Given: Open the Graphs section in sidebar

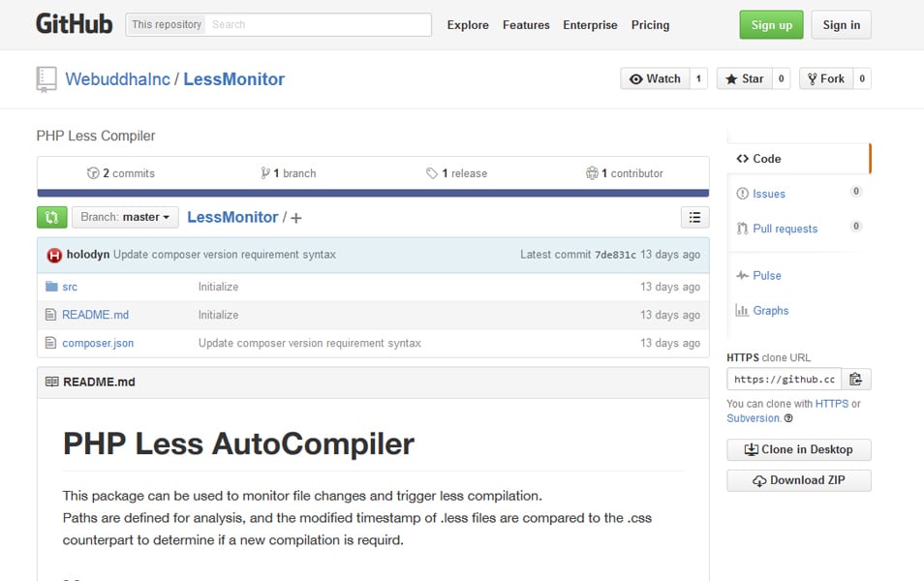Looking at the screenshot, I should point(768,310).
